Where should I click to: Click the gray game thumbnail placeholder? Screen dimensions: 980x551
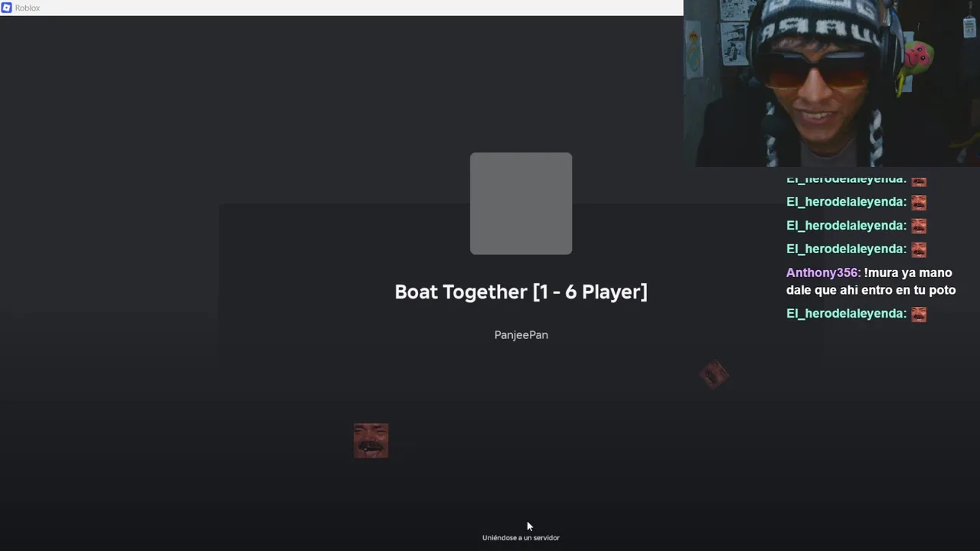pos(521,204)
